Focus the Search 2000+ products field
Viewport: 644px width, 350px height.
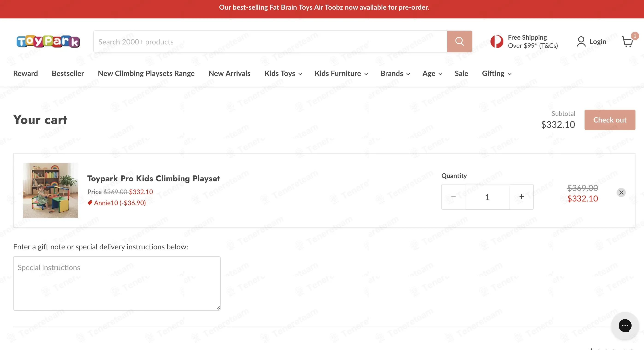[270, 41]
